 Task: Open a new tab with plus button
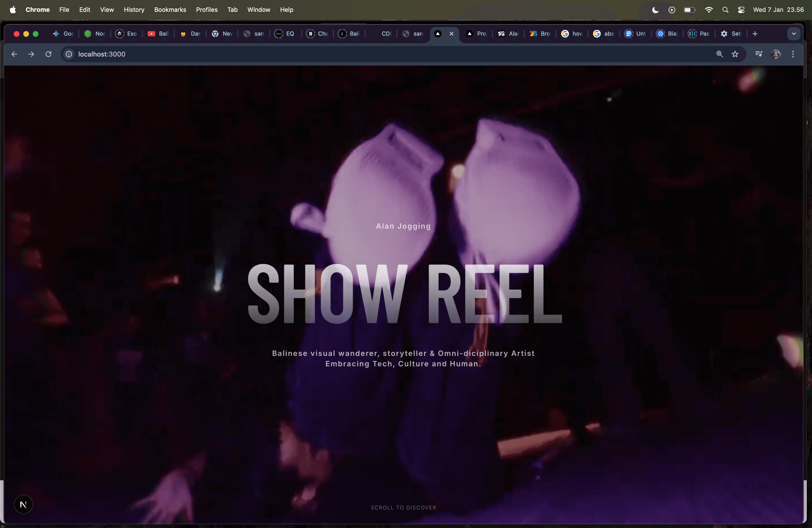[x=755, y=34]
